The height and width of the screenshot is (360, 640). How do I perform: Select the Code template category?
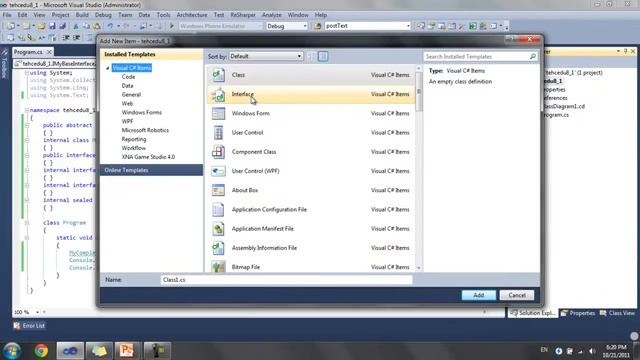click(128, 77)
